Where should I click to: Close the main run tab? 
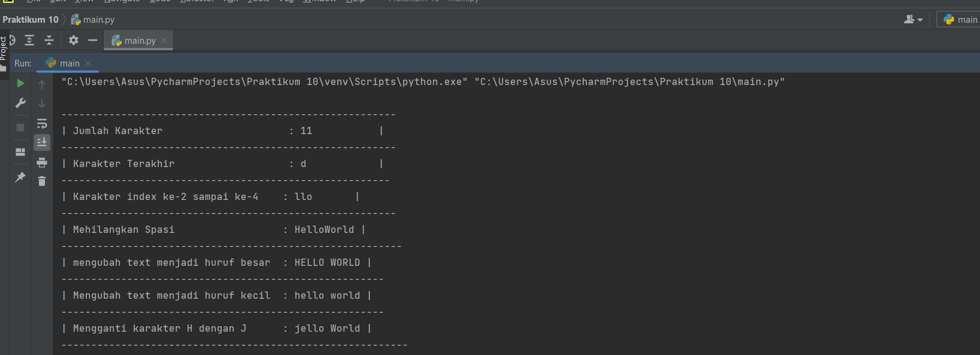88,63
